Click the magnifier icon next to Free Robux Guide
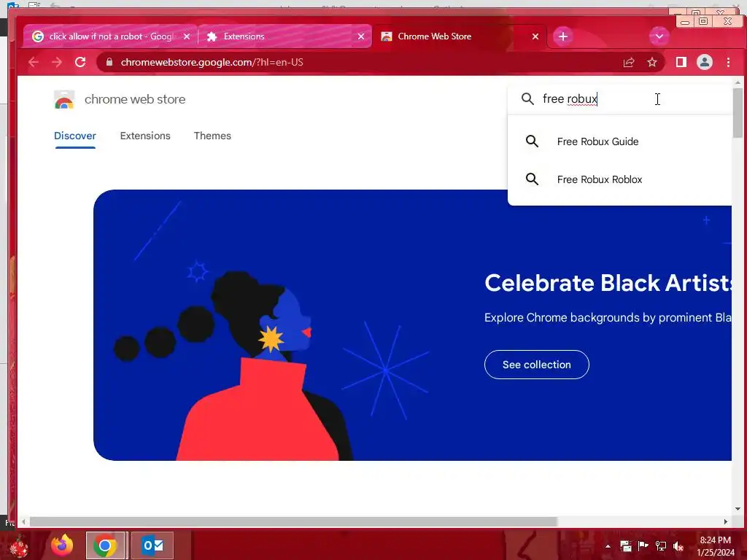 pyautogui.click(x=532, y=141)
